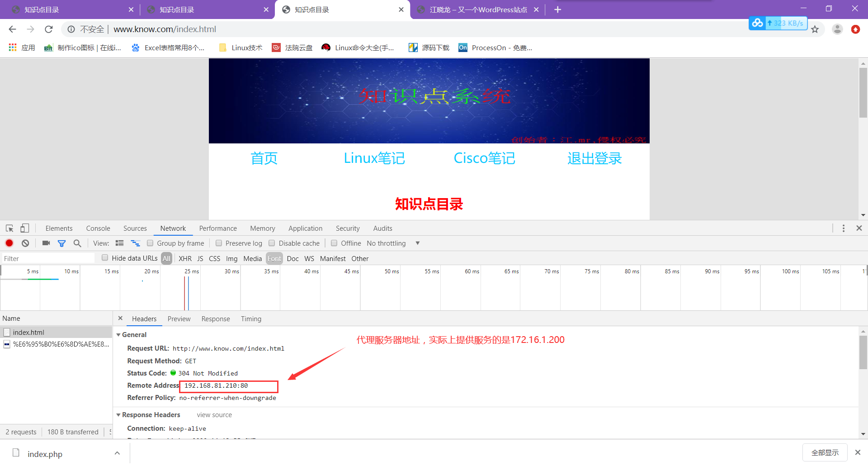Enable the Disable cache checkbox
Image resolution: width=868 pixels, height=466 pixels.
point(272,243)
